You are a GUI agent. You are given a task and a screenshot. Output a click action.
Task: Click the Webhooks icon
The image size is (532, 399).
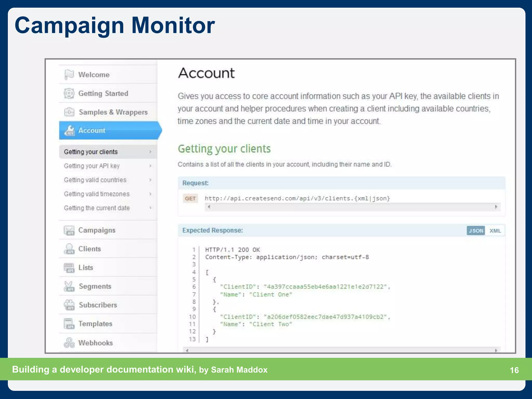69,343
